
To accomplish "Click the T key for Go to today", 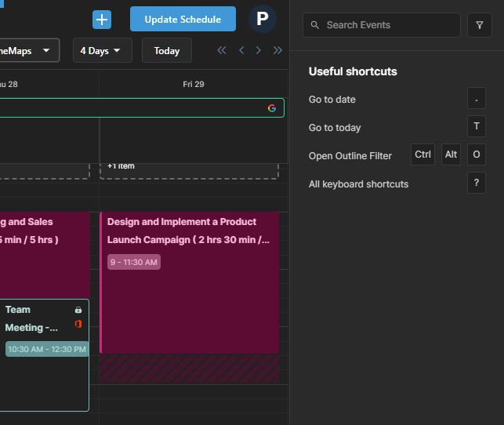I will click(477, 126).
